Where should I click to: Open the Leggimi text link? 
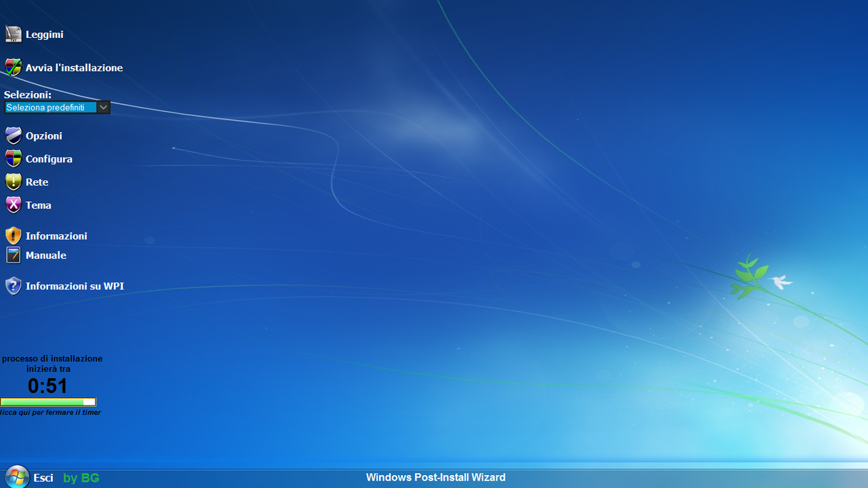tap(44, 35)
